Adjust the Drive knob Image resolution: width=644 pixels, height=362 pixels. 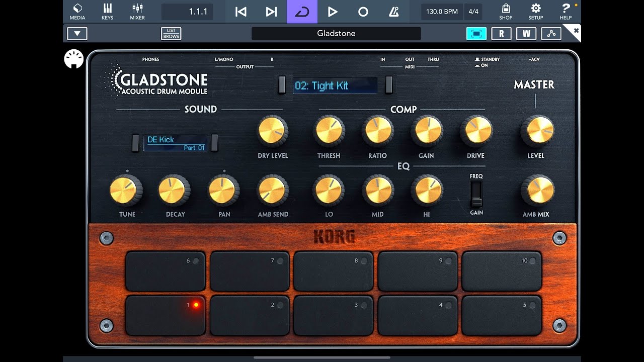point(476,130)
